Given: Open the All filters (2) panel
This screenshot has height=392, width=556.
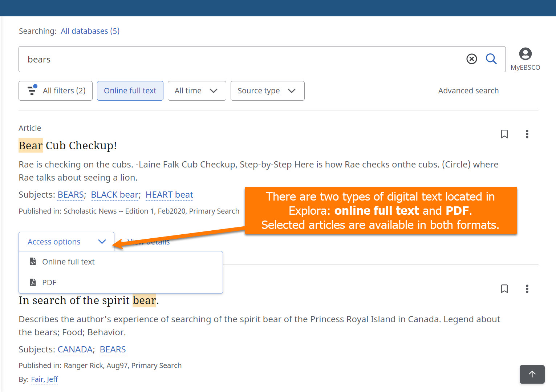Looking at the screenshot, I should 56,91.
